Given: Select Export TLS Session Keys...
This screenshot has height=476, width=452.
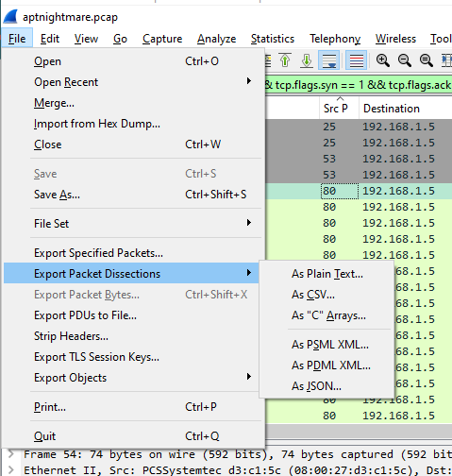Looking at the screenshot, I should point(96,357).
